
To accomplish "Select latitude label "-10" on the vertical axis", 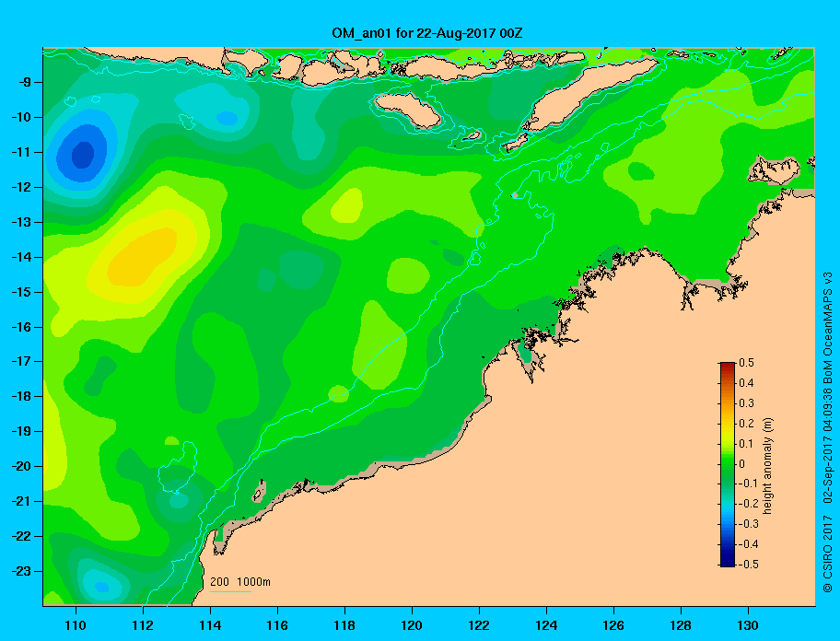I will 21,117.
